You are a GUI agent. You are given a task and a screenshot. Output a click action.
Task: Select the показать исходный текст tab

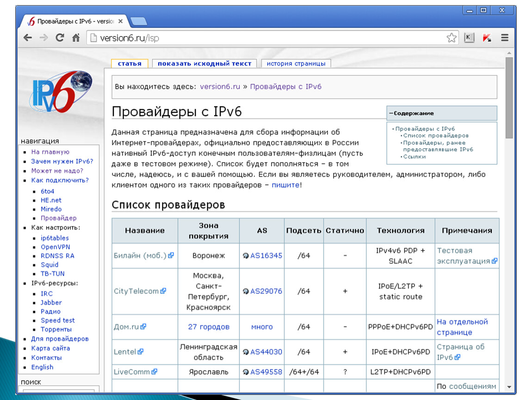[204, 64]
